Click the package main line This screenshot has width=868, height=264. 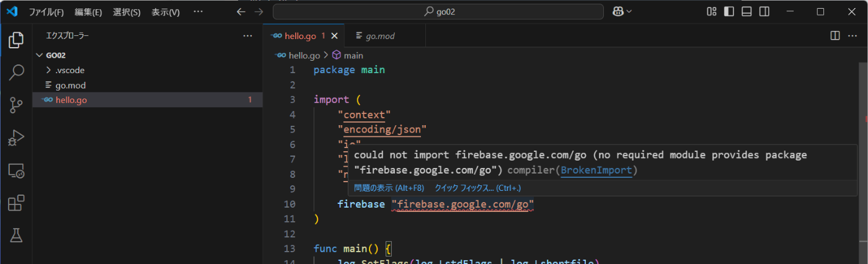pyautogui.click(x=349, y=70)
